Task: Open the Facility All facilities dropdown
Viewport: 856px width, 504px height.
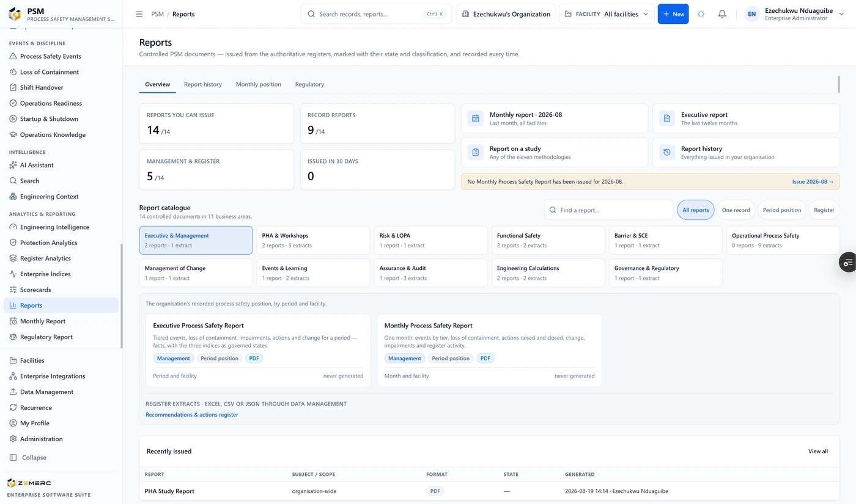Action: tap(607, 14)
